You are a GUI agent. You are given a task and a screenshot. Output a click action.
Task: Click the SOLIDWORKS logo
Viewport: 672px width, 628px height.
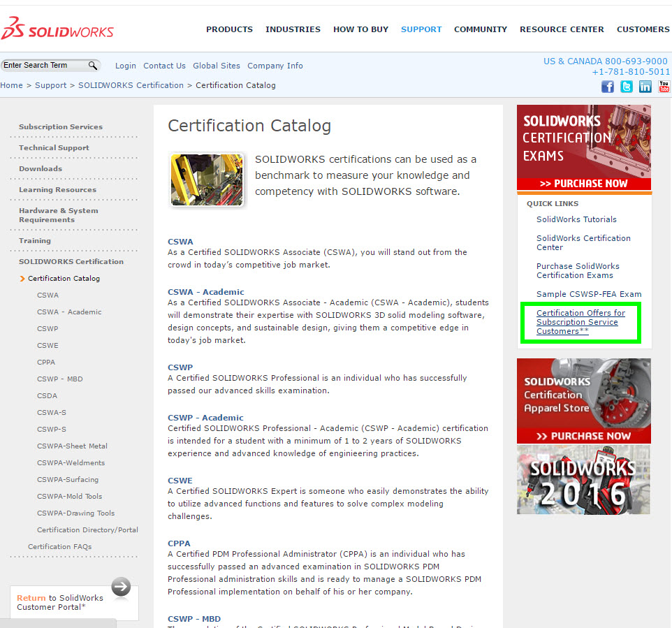coord(57,29)
